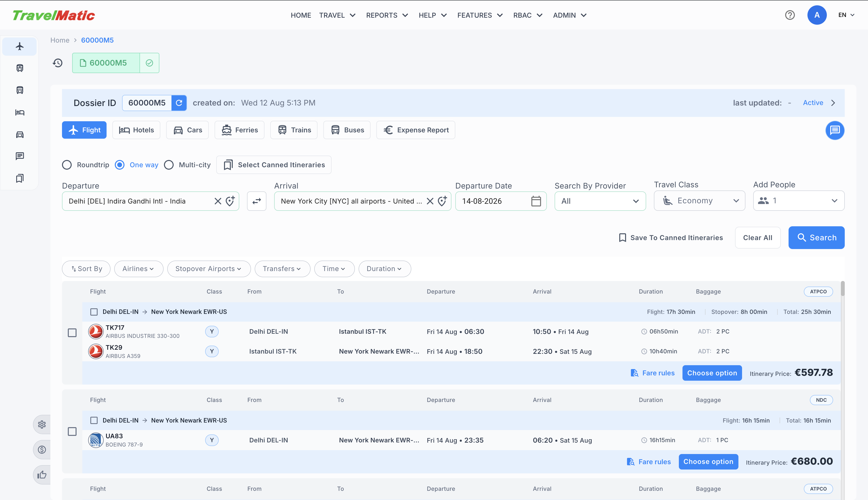The width and height of the screenshot is (868, 500).
Task: Click the 60000M5 dossier tab
Action: [x=106, y=63]
